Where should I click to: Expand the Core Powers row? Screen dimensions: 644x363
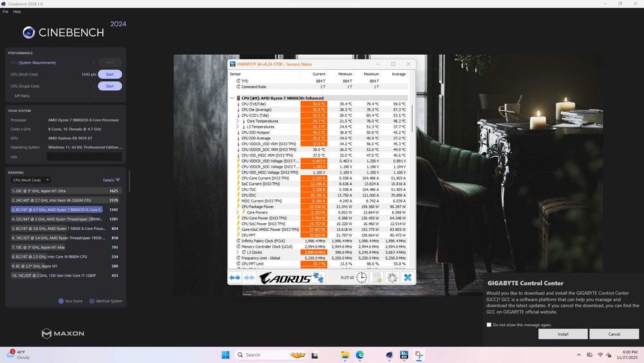[238, 213]
